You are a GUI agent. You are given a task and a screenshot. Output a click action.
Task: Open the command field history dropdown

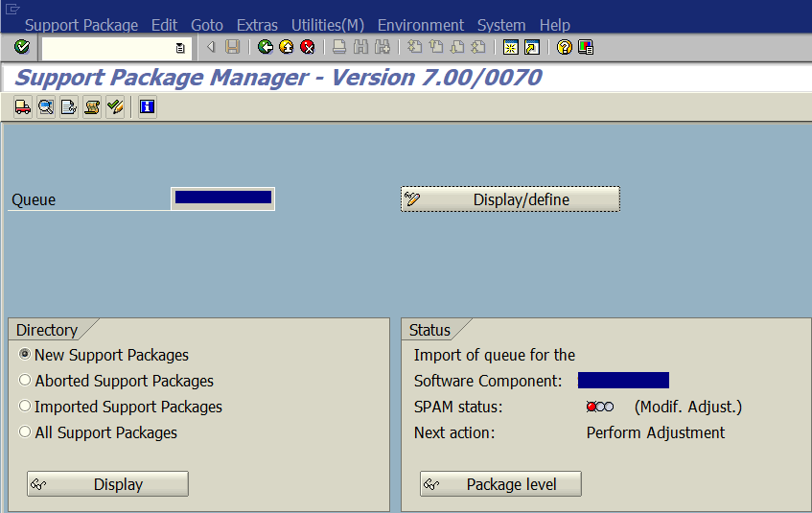pos(180,48)
